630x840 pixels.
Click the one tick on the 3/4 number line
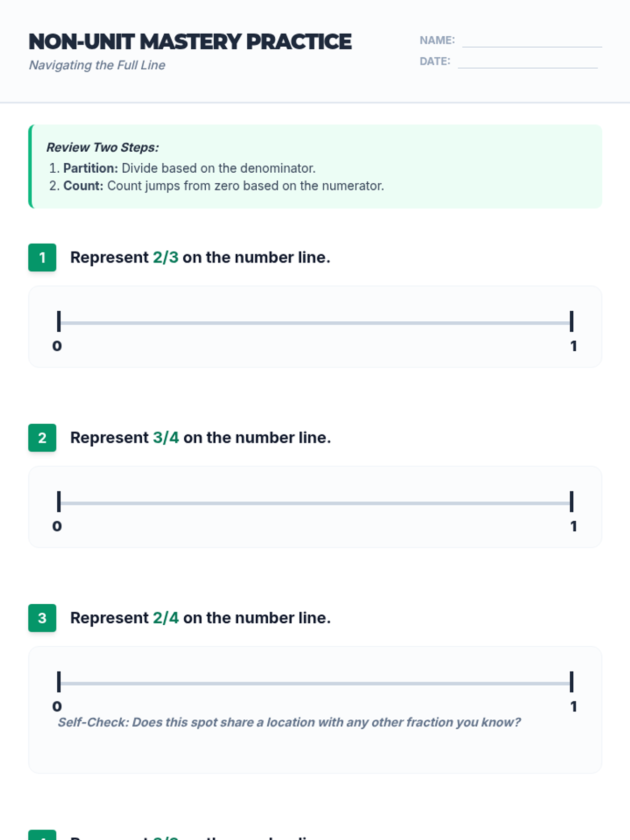(x=571, y=501)
